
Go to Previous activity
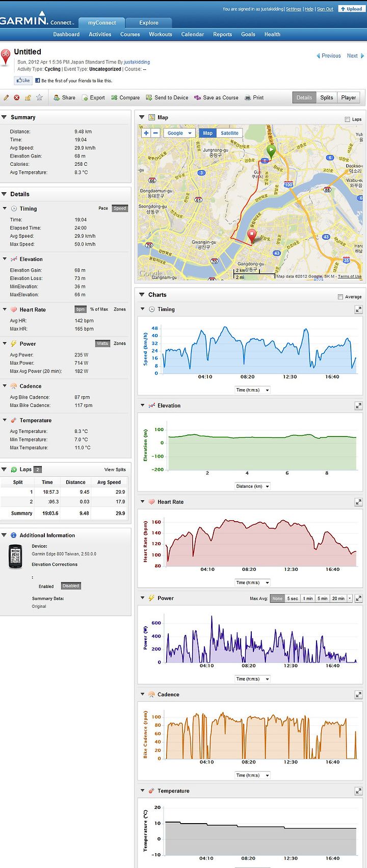329,56
